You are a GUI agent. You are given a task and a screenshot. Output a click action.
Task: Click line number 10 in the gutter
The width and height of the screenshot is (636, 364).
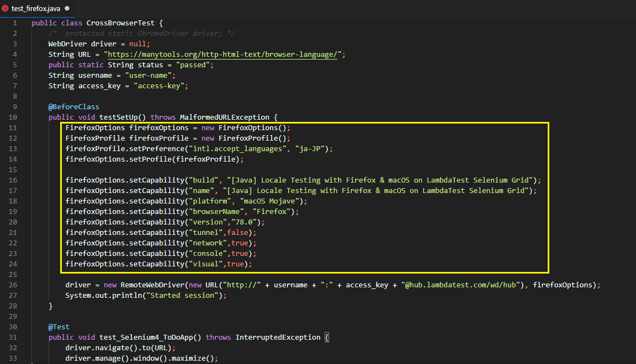pyautogui.click(x=13, y=117)
